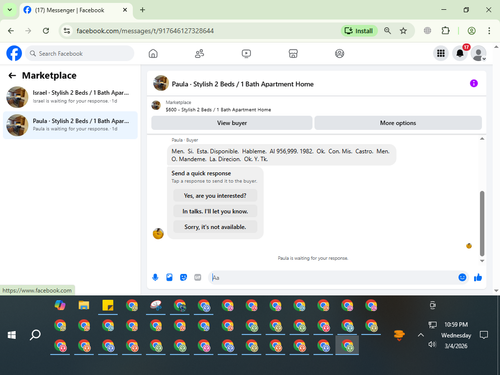Click the voice clip microphone icon
The height and width of the screenshot is (375, 500).
[155, 277]
